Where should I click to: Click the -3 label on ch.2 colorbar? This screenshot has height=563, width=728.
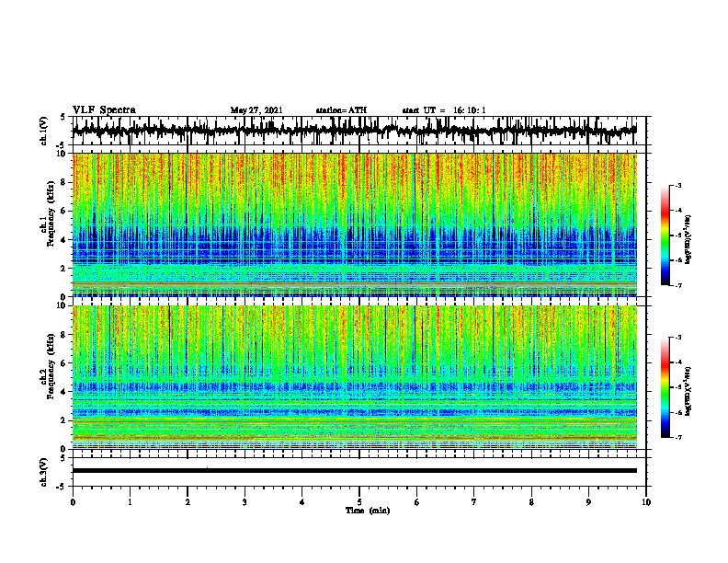(677, 338)
